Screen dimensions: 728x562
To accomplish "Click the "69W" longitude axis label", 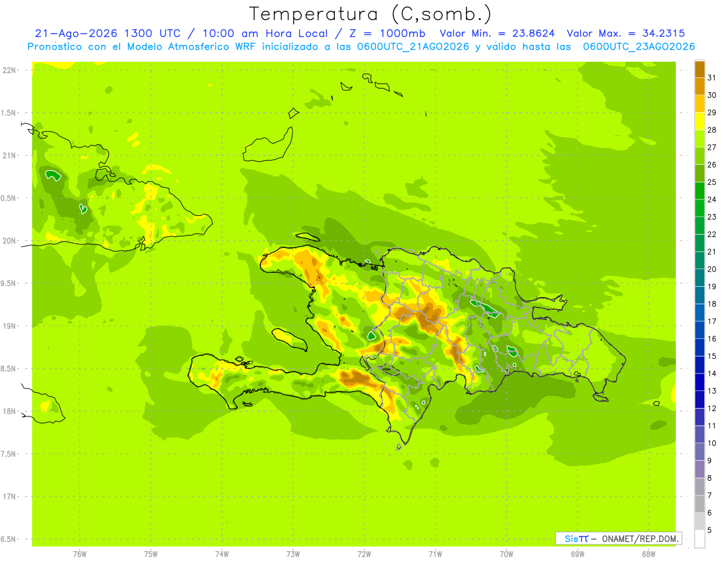I will [x=578, y=554].
